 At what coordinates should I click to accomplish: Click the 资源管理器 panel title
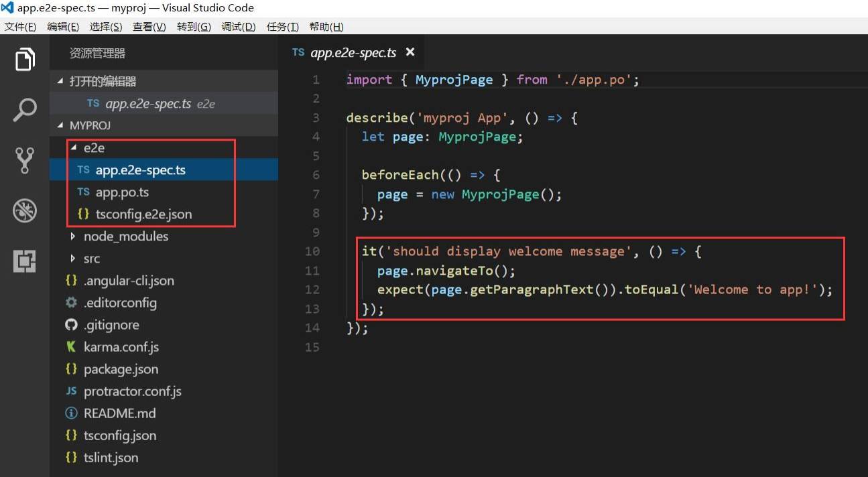(x=97, y=54)
